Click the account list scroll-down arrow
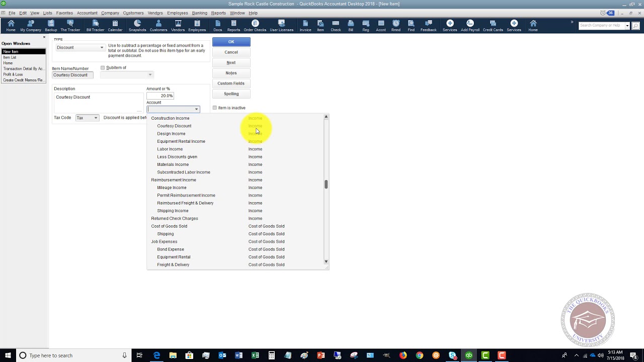The height and width of the screenshot is (362, 644). (x=326, y=261)
